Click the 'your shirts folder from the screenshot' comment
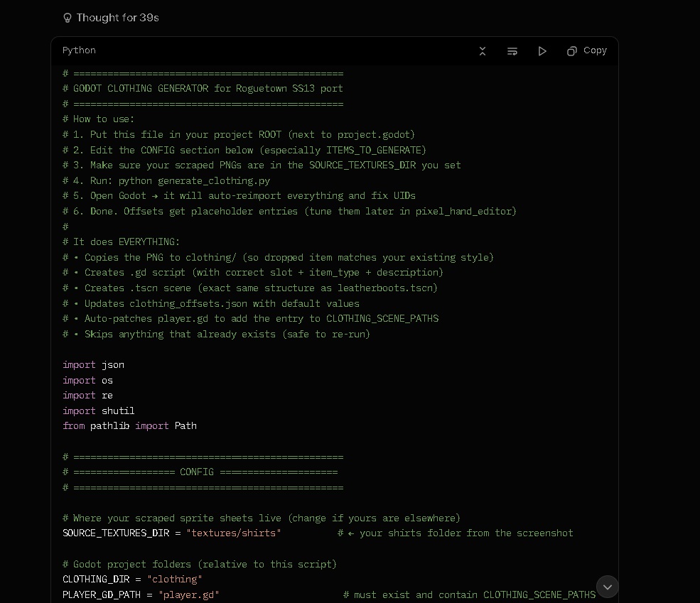Viewport: 700px width, 603px height. click(456, 533)
